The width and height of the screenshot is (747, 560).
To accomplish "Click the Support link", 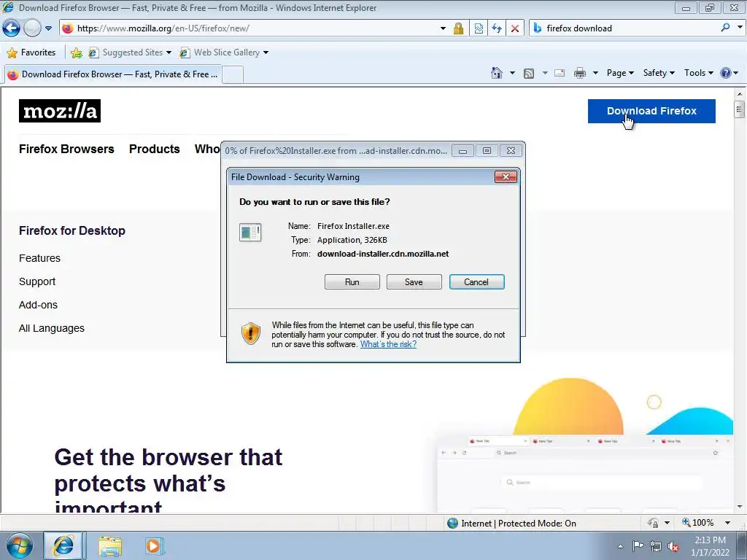I will [37, 281].
